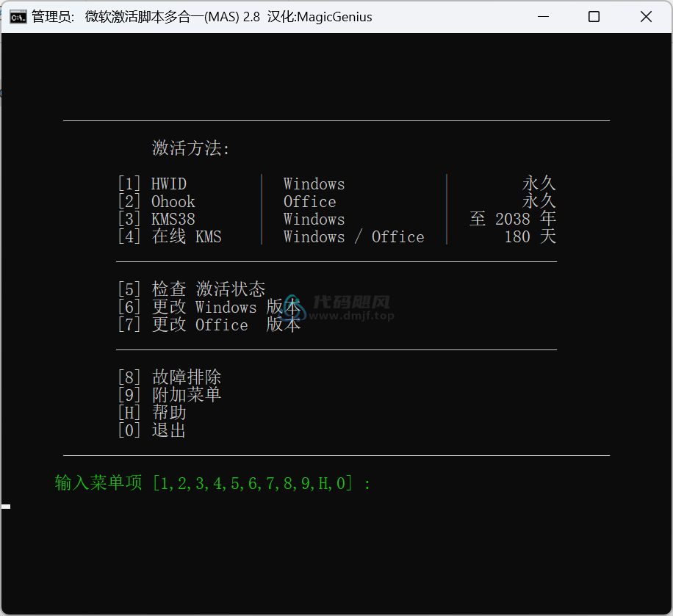Click '永久' in the HWID row
This screenshot has height=616, width=673.
click(539, 183)
